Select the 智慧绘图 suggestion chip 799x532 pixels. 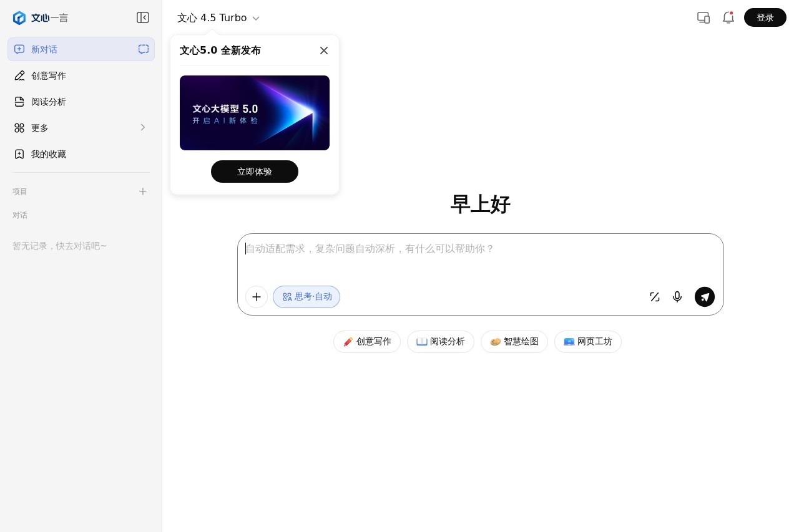pyautogui.click(x=514, y=342)
